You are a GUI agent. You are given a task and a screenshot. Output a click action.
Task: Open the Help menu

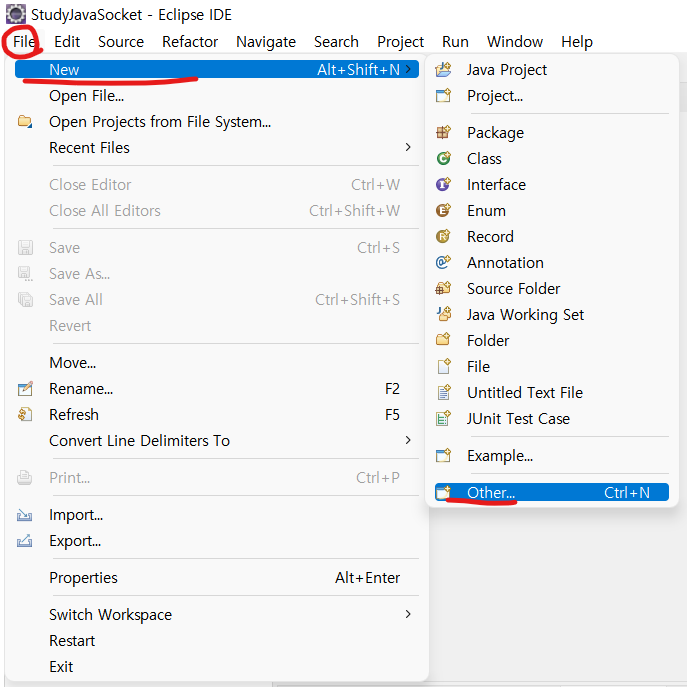[x=577, y=42]
